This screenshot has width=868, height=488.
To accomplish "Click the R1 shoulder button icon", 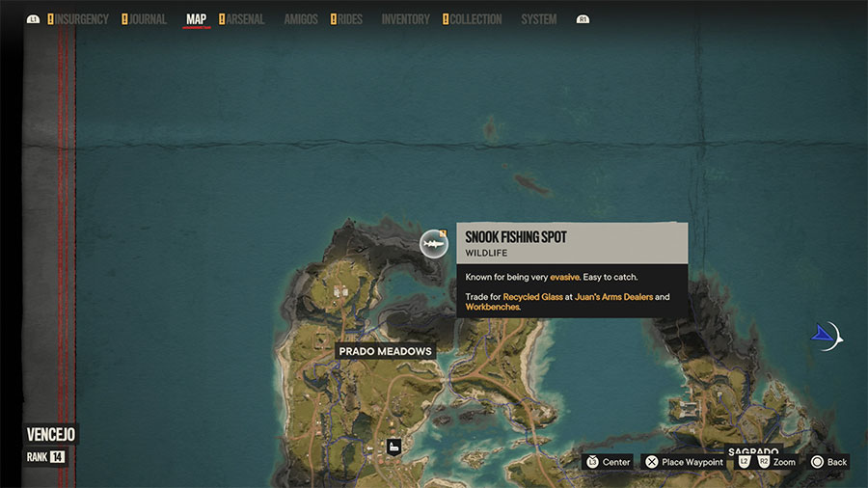I will pyautogui.click(x=583, y=19).
